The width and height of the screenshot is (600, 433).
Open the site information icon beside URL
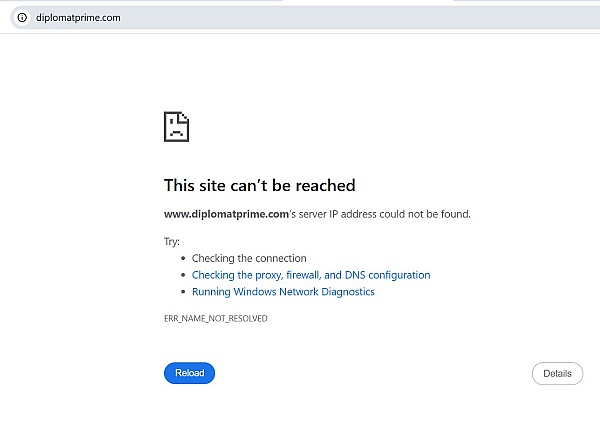pyautogui.click(x=22, y=18)
